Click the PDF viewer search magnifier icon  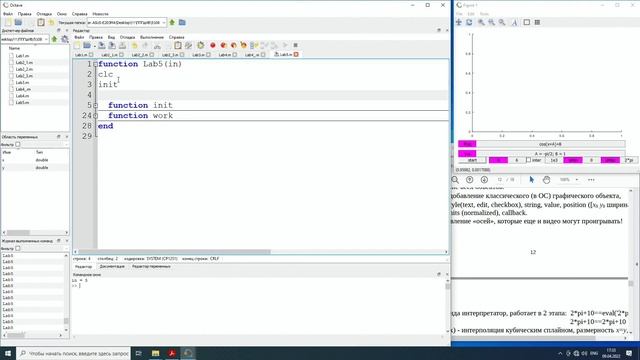455,180
